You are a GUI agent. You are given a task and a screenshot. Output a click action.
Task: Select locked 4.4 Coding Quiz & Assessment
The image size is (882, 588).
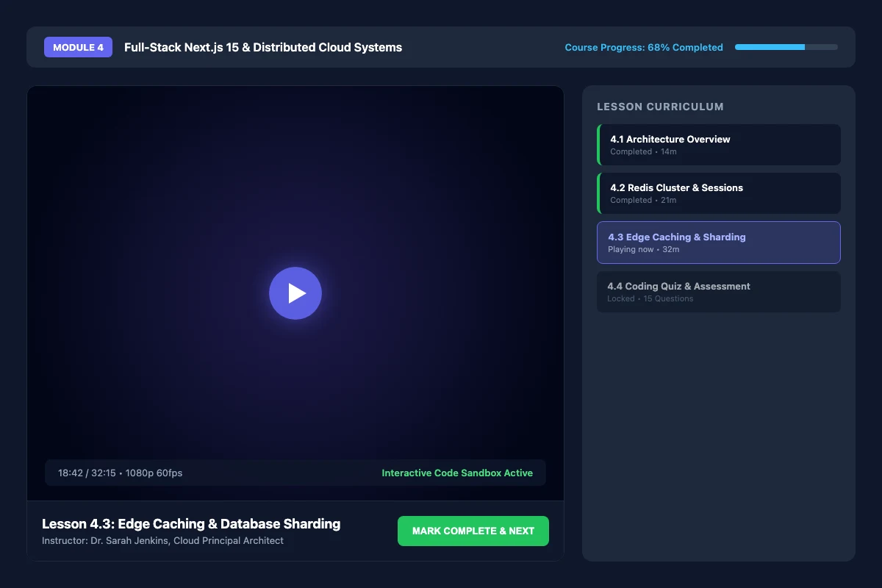point(719,292)
